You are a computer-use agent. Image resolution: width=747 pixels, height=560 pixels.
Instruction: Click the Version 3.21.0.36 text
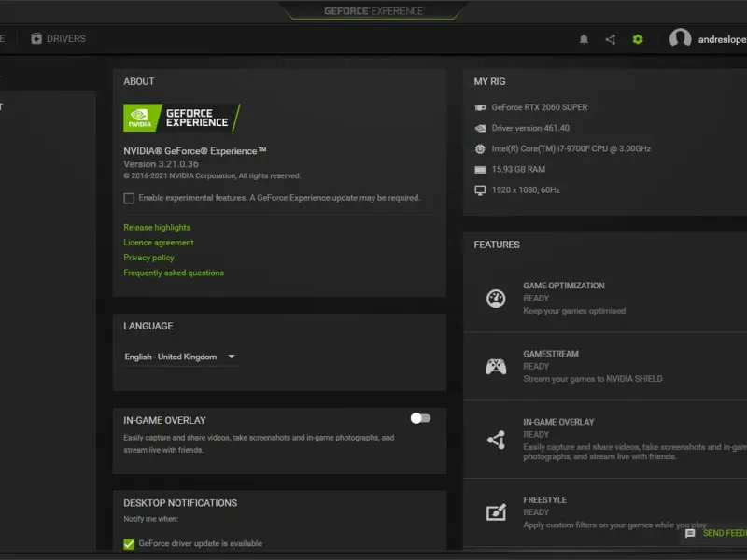[x=161, y=164]
